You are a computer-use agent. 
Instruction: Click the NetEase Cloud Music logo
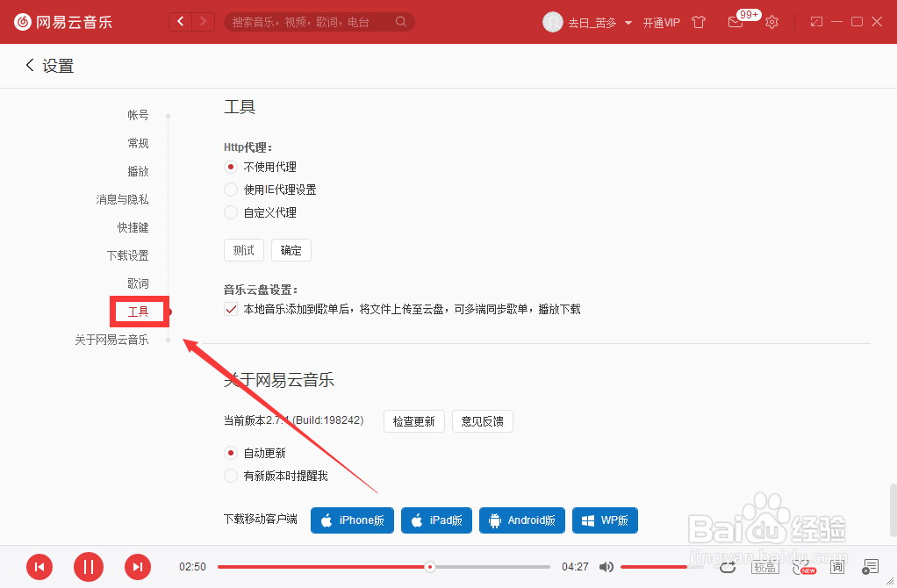coord(63,22)
